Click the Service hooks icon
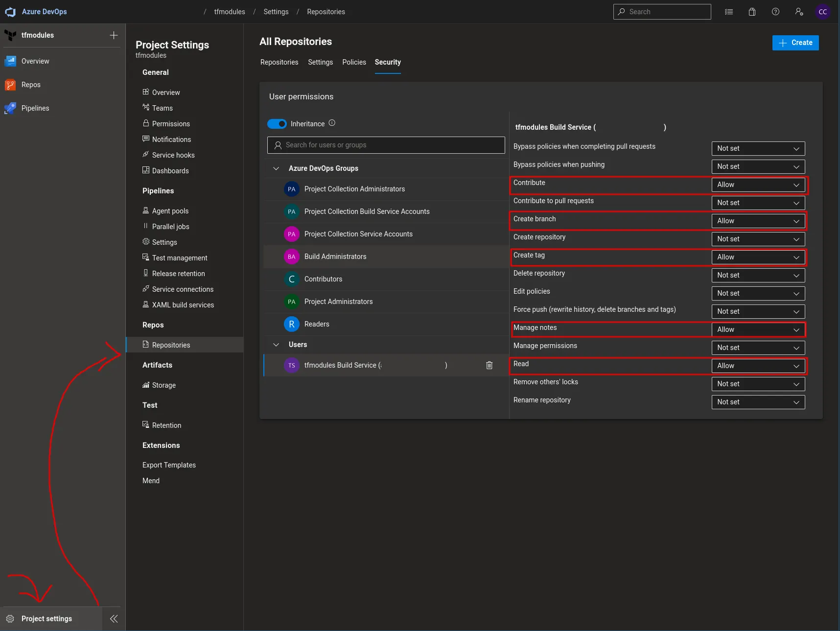Image resolution: width=840 pixels, height=631 pixels. pyautogui.click(x=146, y=154)
